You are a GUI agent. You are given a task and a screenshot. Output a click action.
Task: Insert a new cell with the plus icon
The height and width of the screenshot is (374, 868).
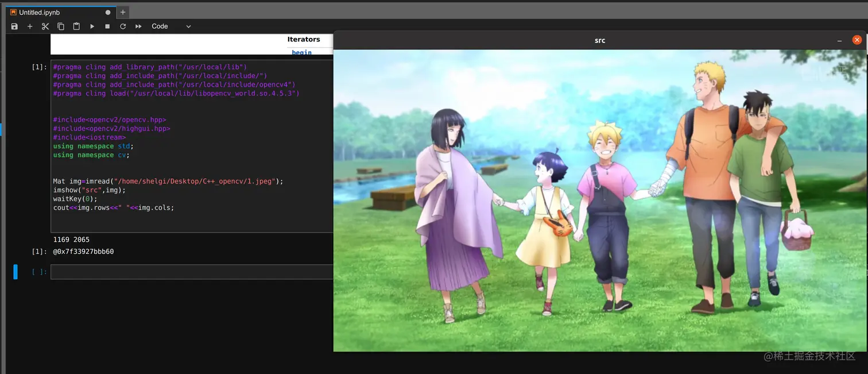(x=30, y=26)
